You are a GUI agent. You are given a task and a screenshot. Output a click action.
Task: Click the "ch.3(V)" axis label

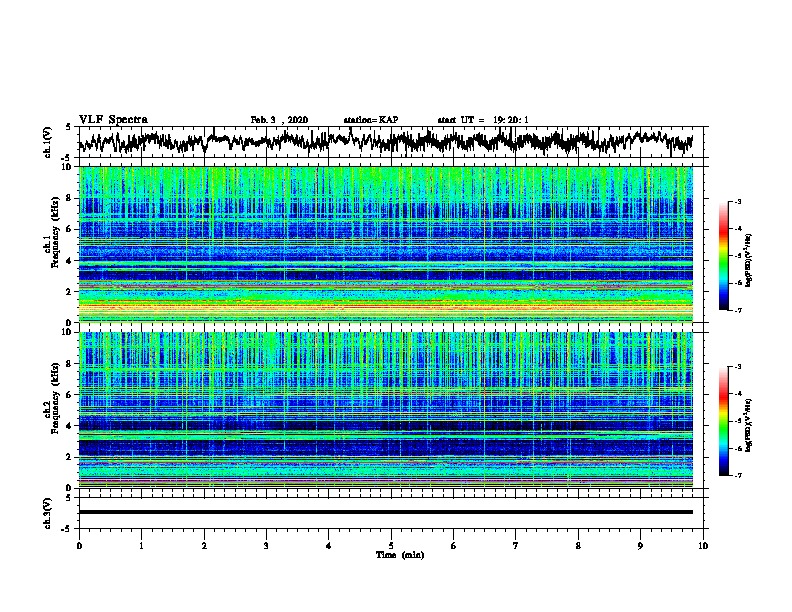pos(48,513)
